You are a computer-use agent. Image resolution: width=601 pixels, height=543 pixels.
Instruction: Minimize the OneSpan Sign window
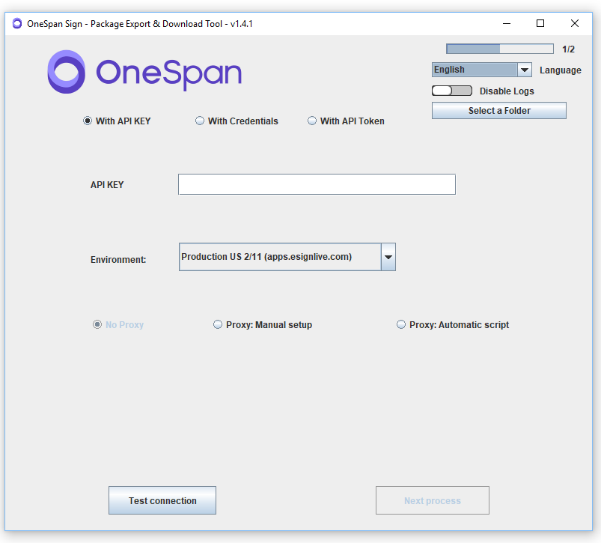507,24
